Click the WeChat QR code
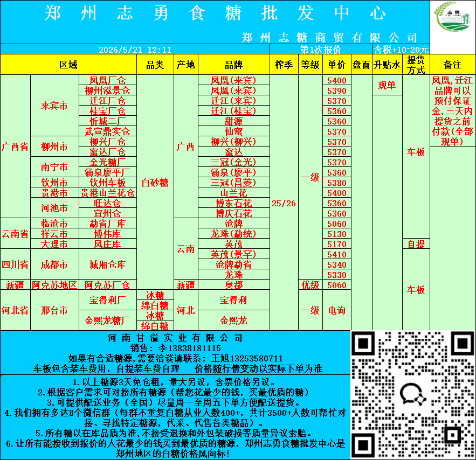This screenshot has width=476, height=460. (413, 394)
